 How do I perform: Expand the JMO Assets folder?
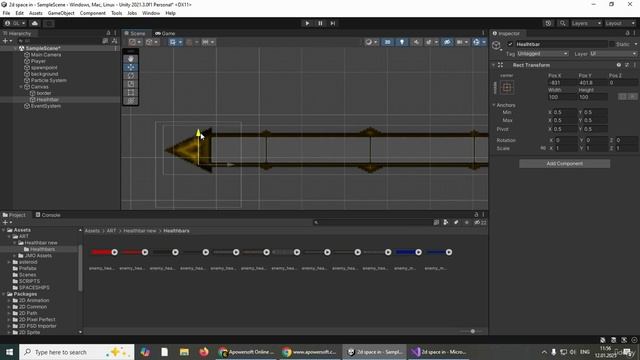pos(16,256)
